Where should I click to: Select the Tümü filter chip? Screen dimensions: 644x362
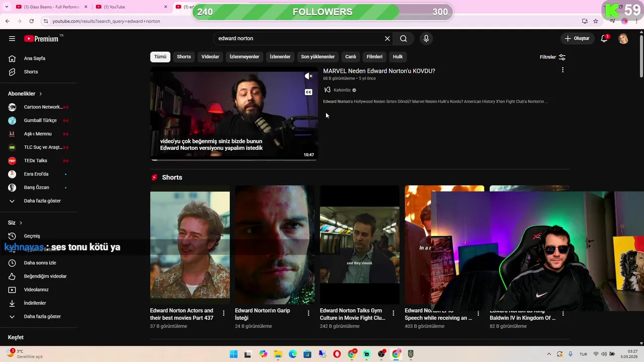[160, 57]
